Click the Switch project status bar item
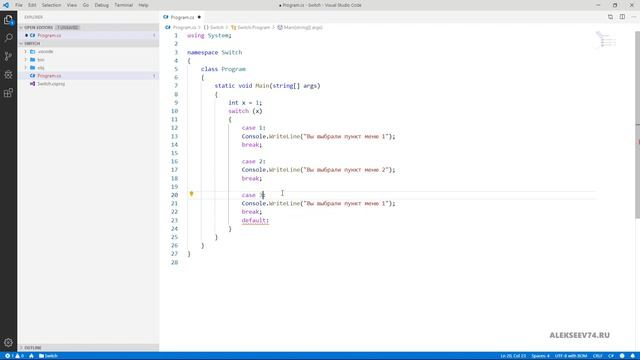The width and height of the screenshot is (640, 360). 48,356
